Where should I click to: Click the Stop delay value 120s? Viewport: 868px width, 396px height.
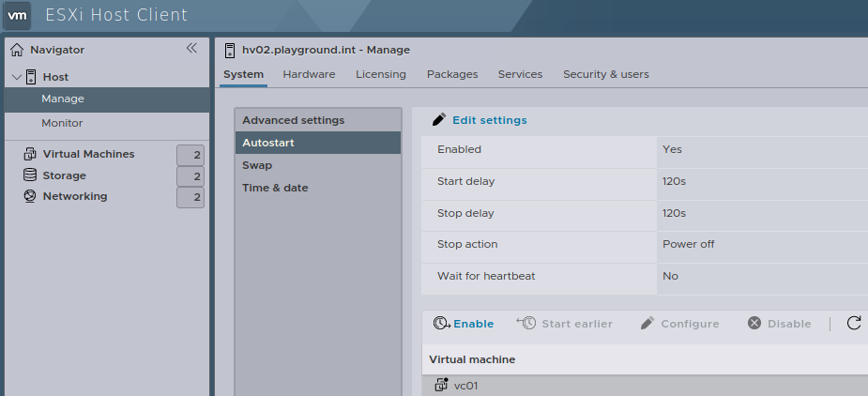point(675,213)
